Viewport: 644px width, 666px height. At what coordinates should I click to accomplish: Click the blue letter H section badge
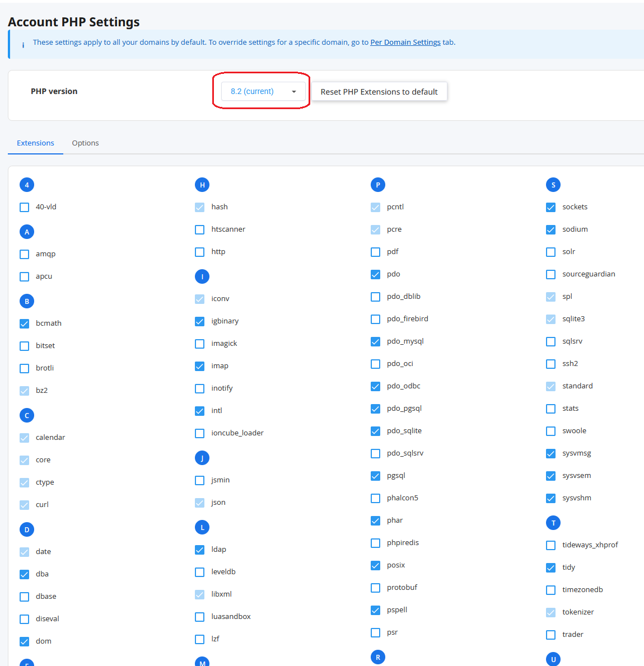(202, 185)
